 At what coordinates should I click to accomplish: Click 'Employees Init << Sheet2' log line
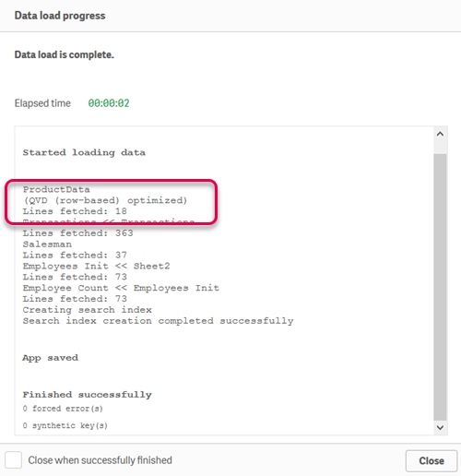tap(96, 266)
